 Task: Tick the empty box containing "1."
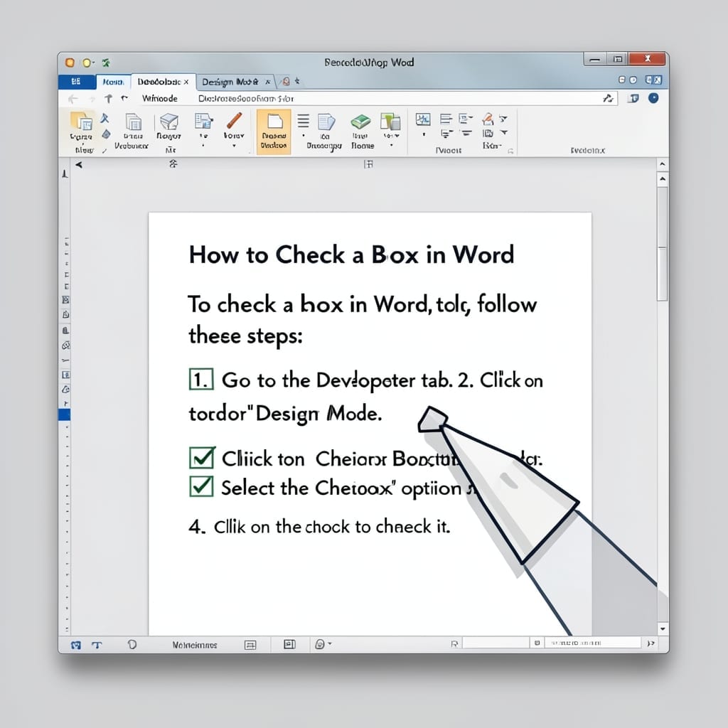201,380
